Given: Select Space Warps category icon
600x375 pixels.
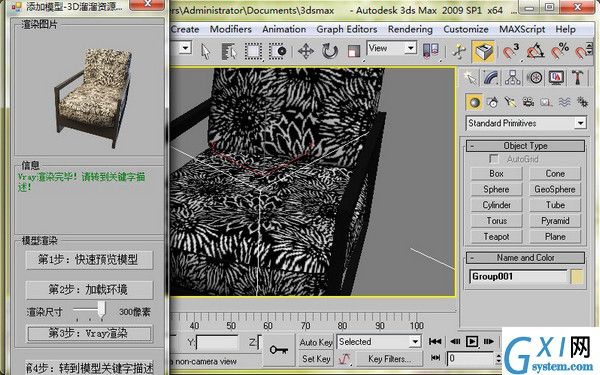Looking at the screenshot, I should tap(564, 102).
